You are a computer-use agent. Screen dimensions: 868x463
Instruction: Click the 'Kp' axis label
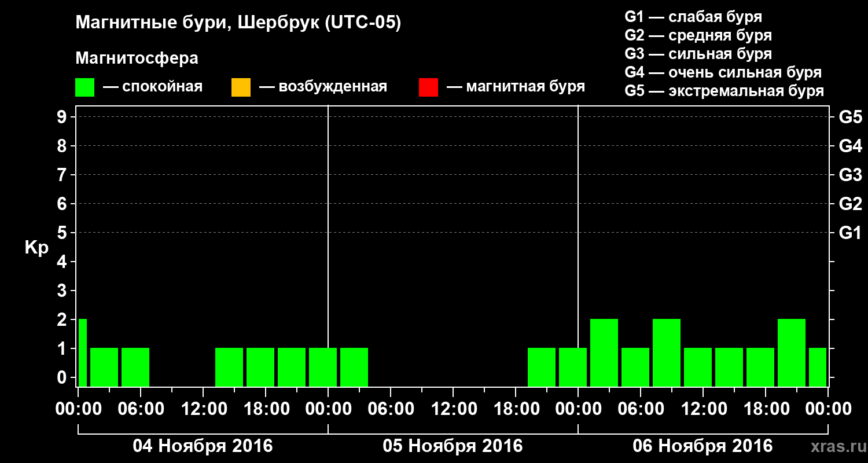click(36, 248)
